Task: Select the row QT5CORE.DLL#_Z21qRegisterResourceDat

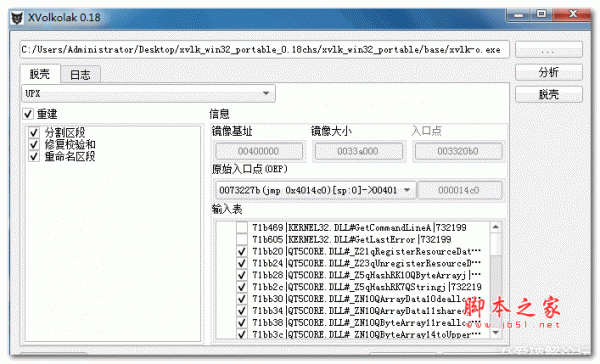Action: [x=367, y=251]
